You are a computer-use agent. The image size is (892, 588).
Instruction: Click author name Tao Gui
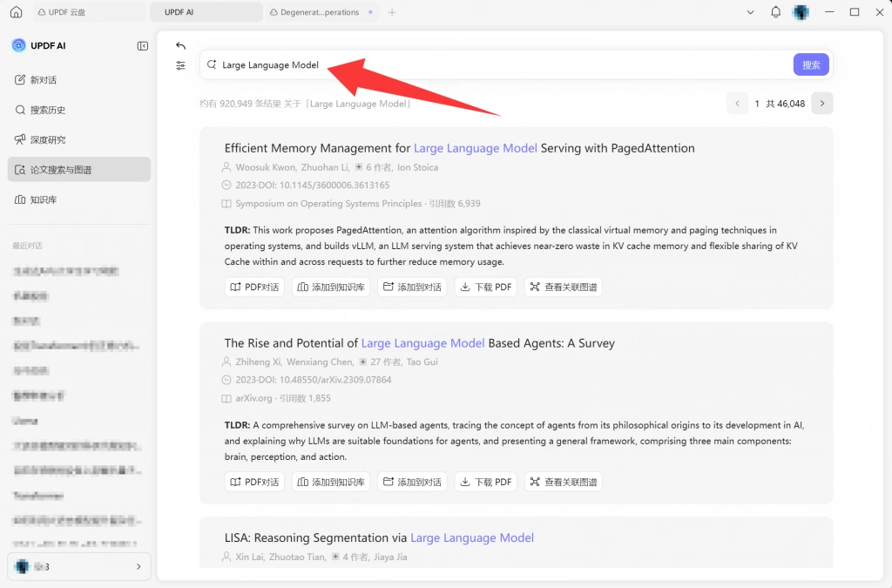click(x=422, y=362)
